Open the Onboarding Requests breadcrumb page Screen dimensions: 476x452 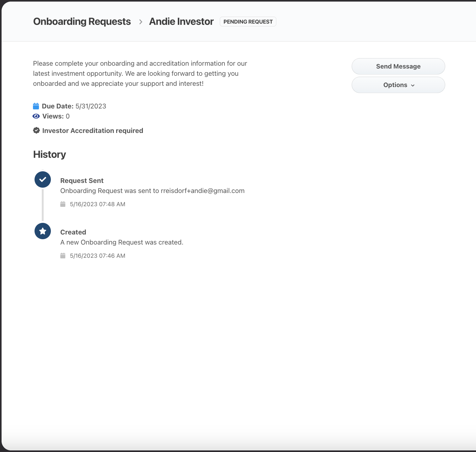click(82, 21)
